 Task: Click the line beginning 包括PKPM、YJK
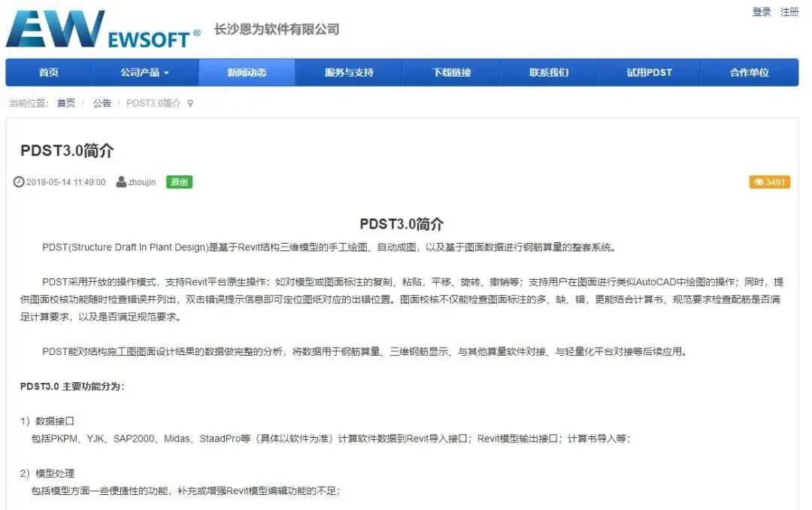point(331,439)
